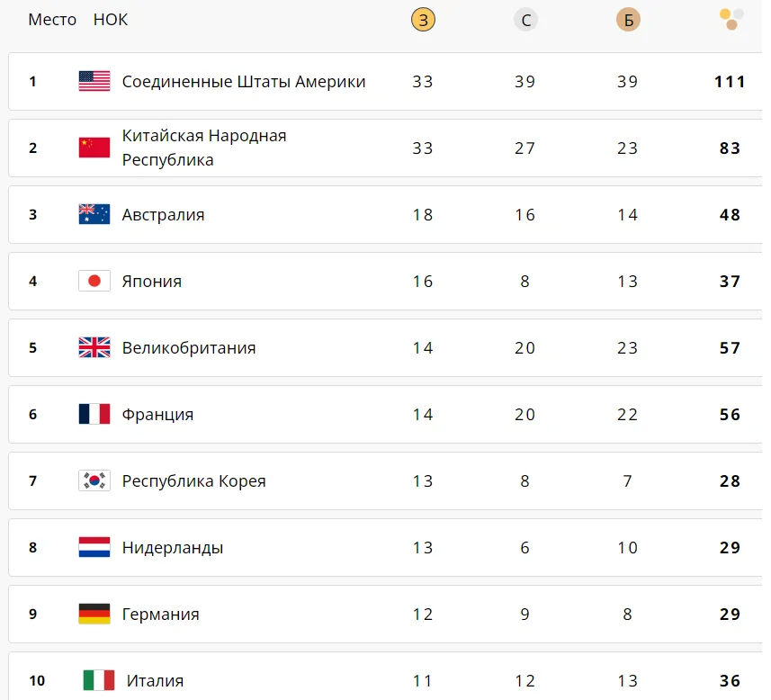771x700 pixels.
Task: Click the Germany flag icon
Action: coord(94,614)
